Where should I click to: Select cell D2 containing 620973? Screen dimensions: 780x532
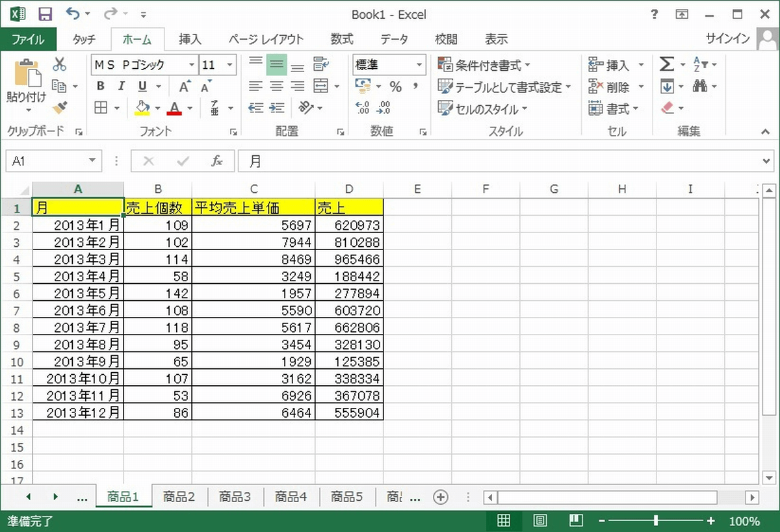tap(349, 225)
